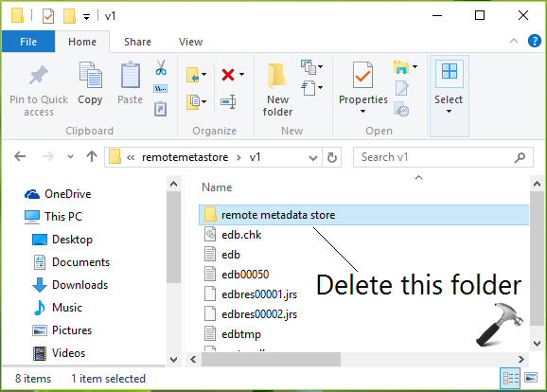Viewport: 547px width, 392px height.
Task: Expand the Properties dropdown arrow
Action: pos(362,112)
